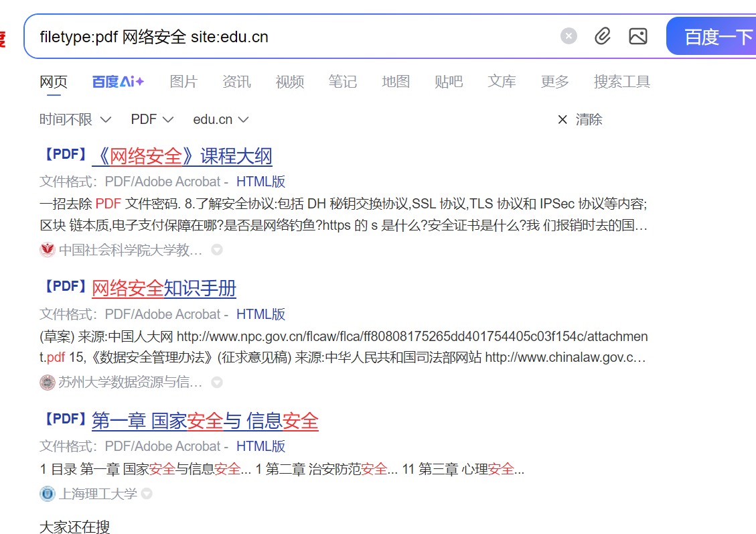756x534 pixels.
Task: Open HTML版 of the 国家安全 result
Action: pos(261,446)
